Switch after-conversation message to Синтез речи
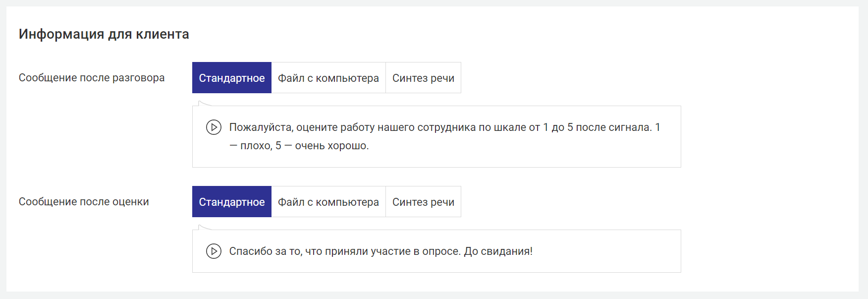 pyautogui.click(x=423, y=78)
